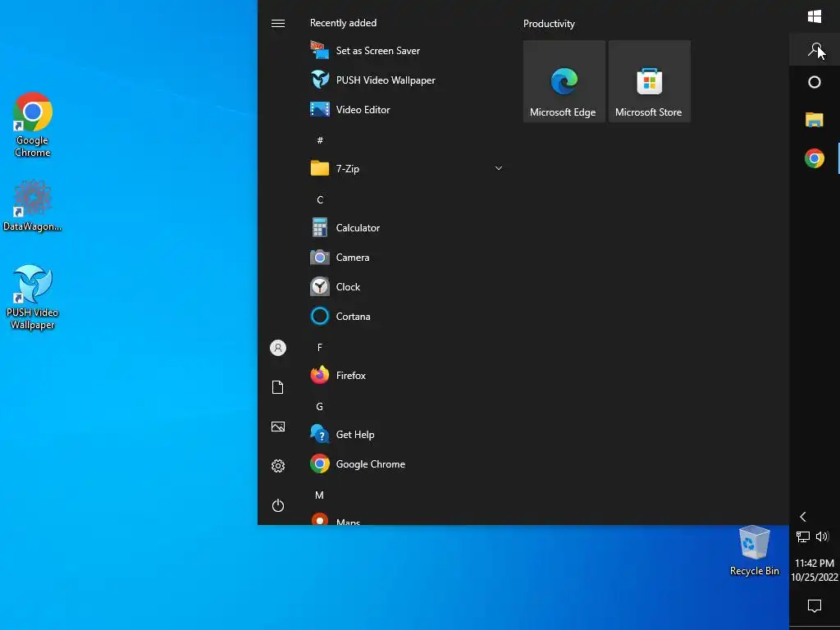Select PUSH Video Wallpaper desktop shortcut

(x=33, y=298)
